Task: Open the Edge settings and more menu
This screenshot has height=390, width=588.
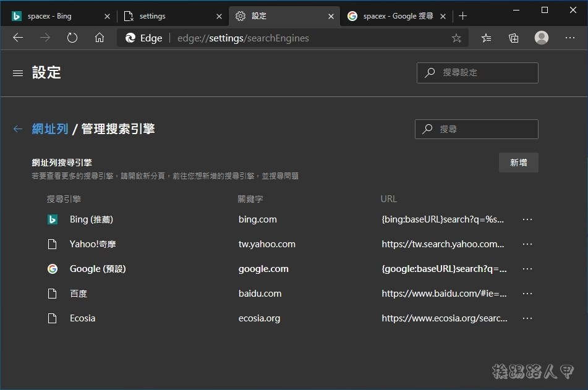Action: [570, 38]
